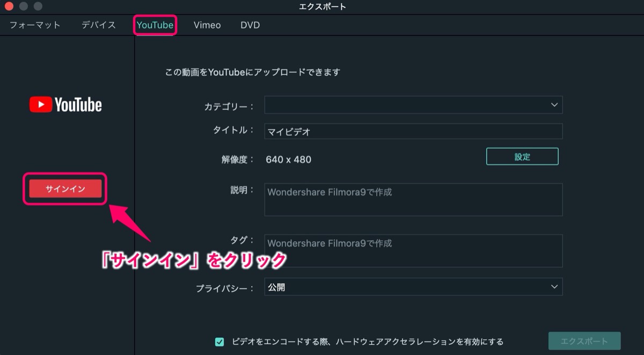Click the この動画をYouTubeにアップロードできます text
This screenshot has width=644, height=355.
pos(253,72)
